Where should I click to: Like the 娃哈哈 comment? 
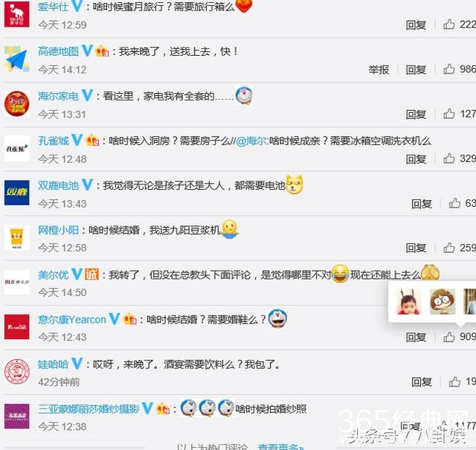click(454, 382)
